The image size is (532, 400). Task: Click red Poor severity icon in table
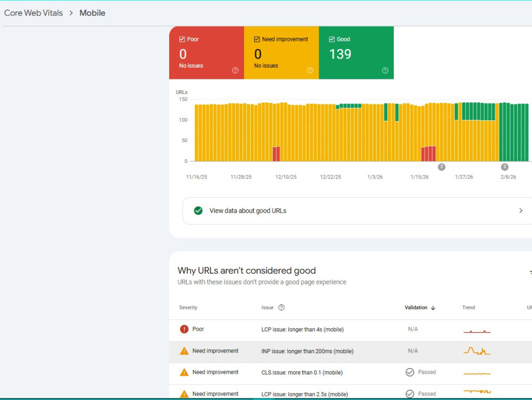184,329
